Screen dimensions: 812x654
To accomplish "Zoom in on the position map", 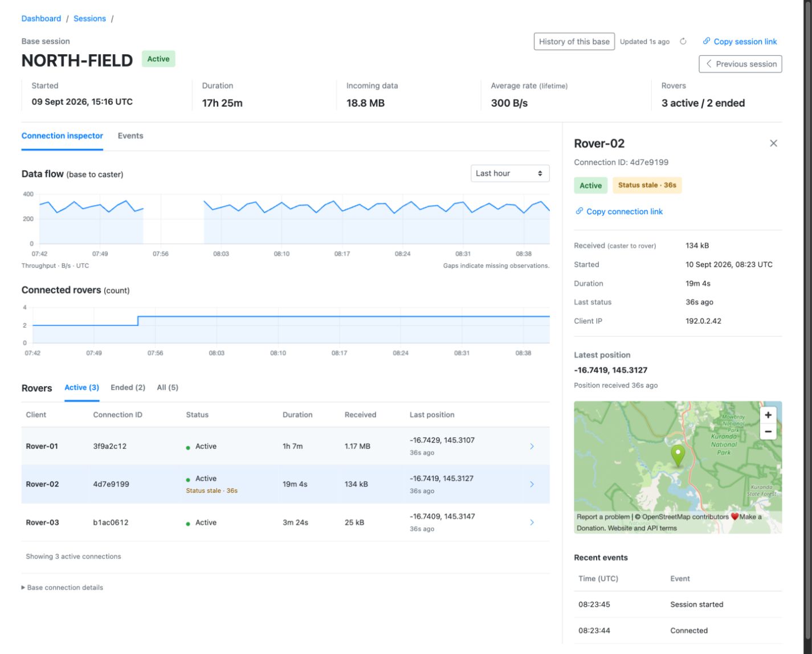I will tap(768, 415).
